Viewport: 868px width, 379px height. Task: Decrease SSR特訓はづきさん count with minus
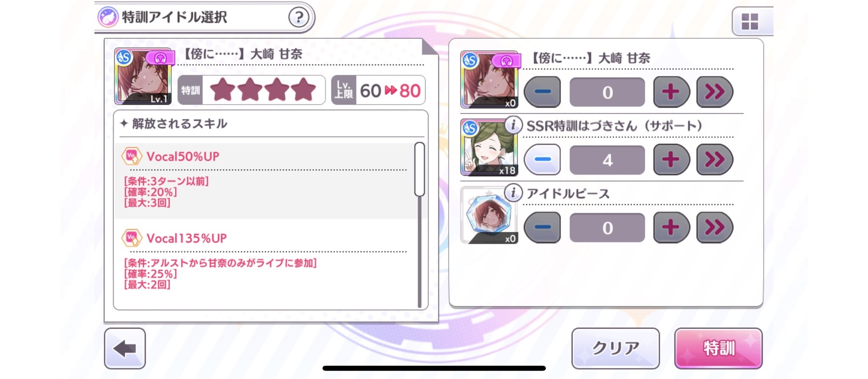point(542,159)
